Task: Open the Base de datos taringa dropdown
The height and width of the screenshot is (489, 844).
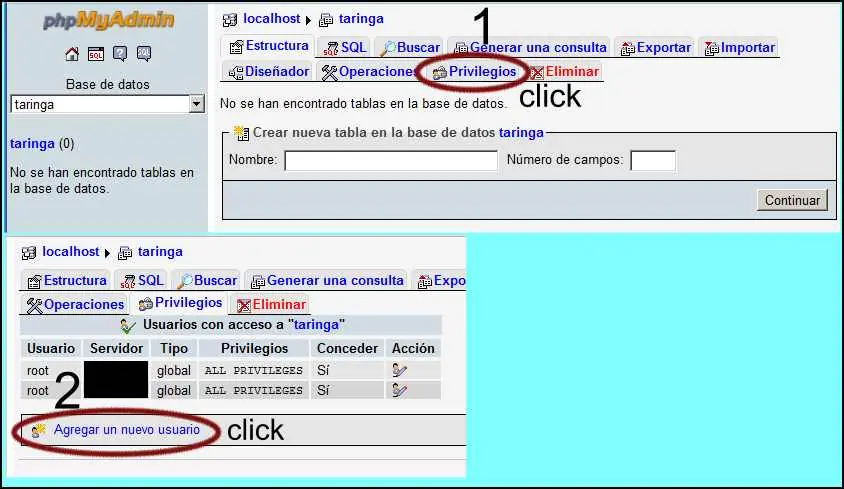Action: click(107, 104)
